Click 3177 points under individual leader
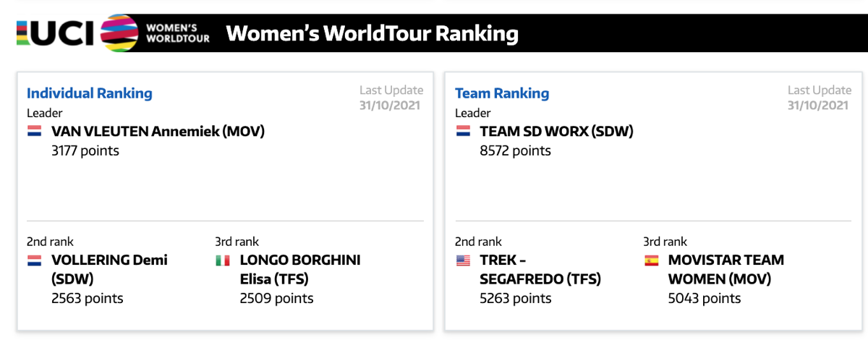This screenshot has width=868, height=340. (85, 151)
